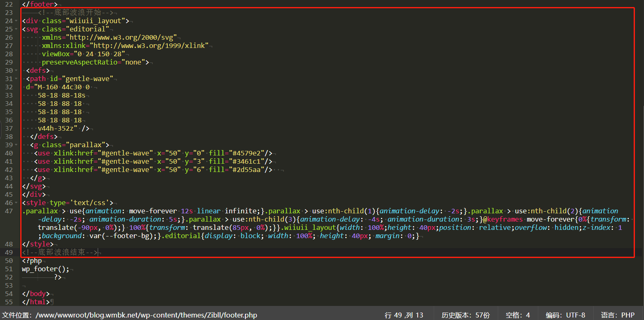Click line number 22 in the gutter
This screenshot has height=320, width=644.
pyautogui.click(x=9, y=4)
